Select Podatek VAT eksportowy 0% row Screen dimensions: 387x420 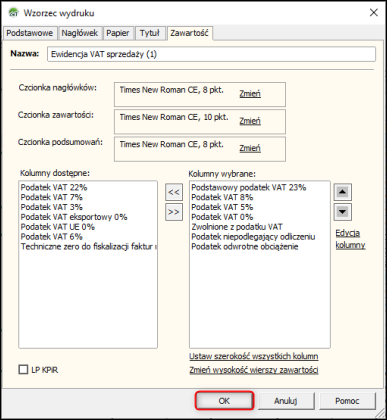(x=88, y=217)
